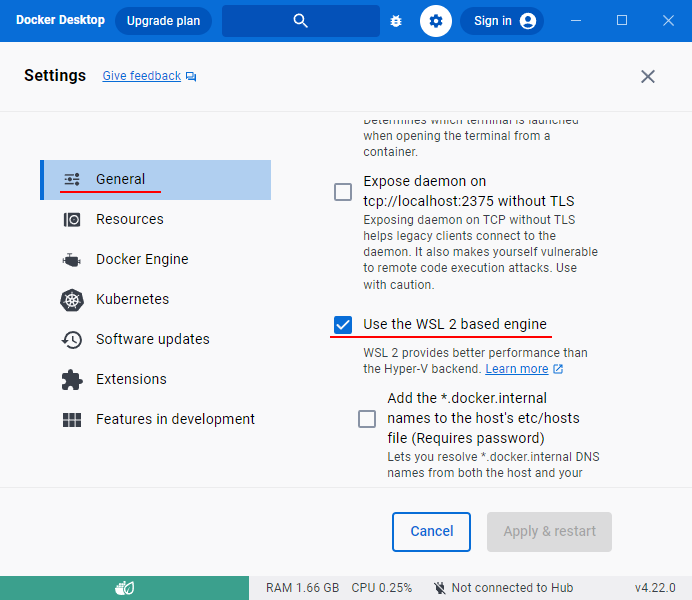Click the Docker whale status icon

(x=124, y=588)
